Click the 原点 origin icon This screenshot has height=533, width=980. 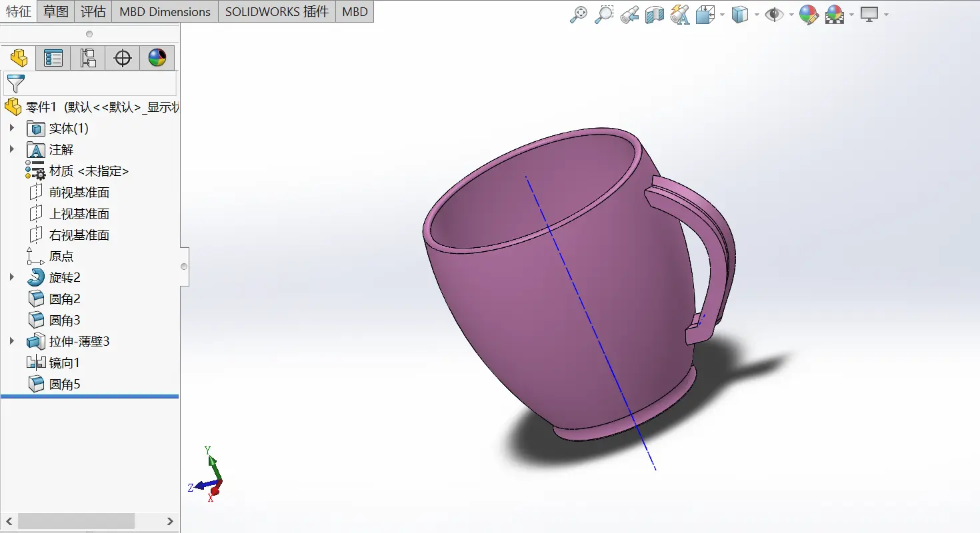click(x=35, y=256)
